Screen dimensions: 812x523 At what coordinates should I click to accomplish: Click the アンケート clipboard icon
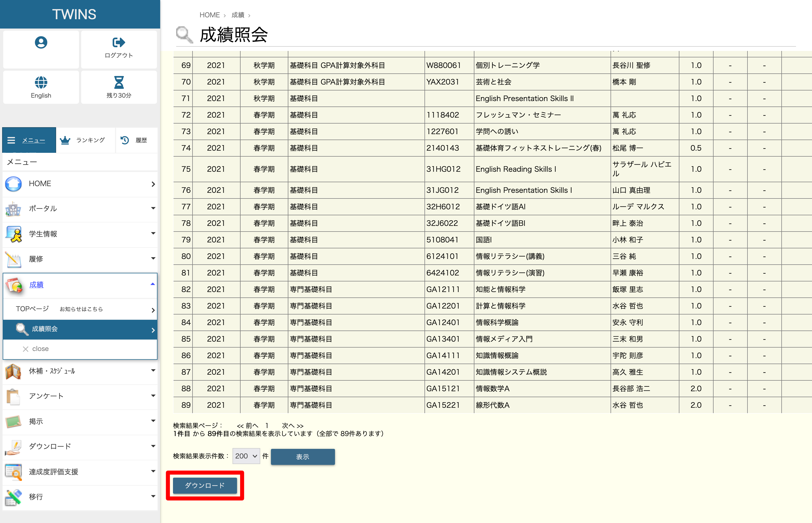point(14,396)
